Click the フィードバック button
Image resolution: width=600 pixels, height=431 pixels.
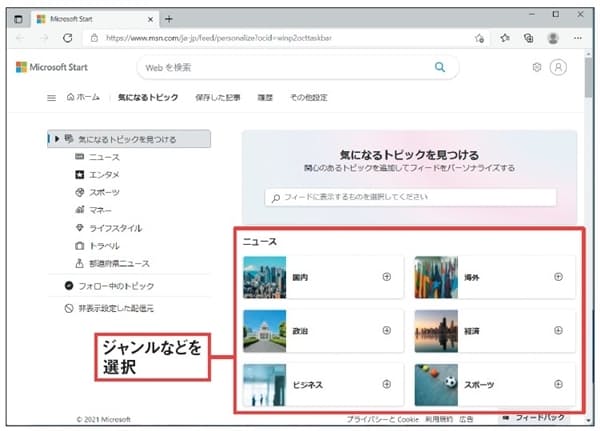click(x=538, y=415)
